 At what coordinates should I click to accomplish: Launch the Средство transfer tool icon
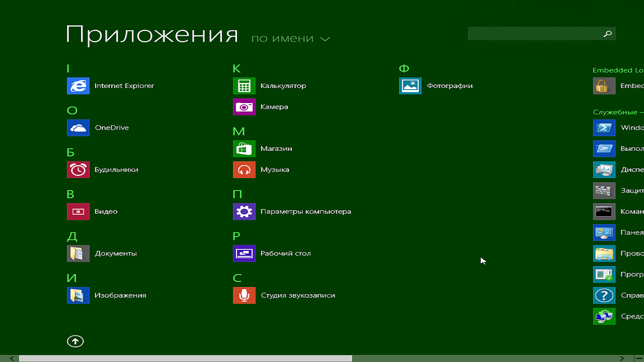[x=604, y=316]
